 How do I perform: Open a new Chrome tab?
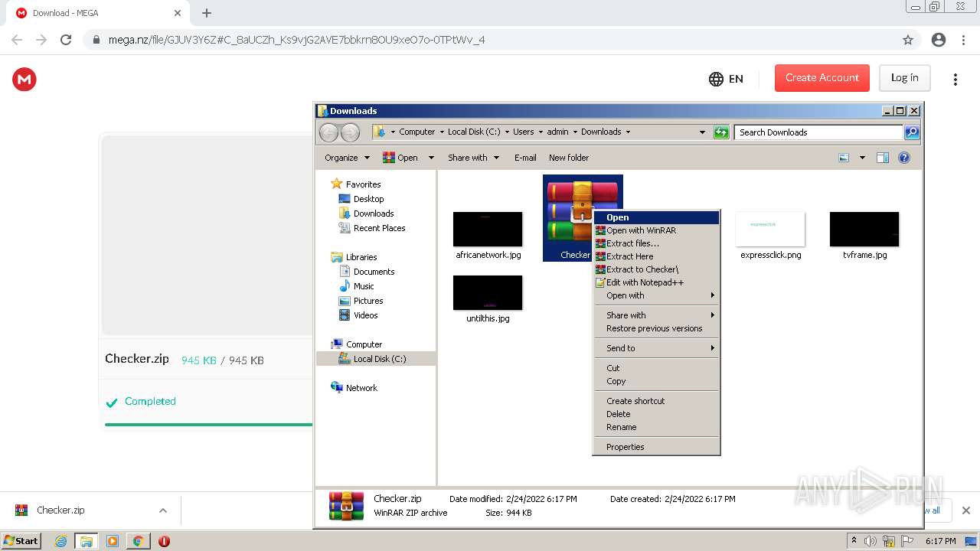207,13
